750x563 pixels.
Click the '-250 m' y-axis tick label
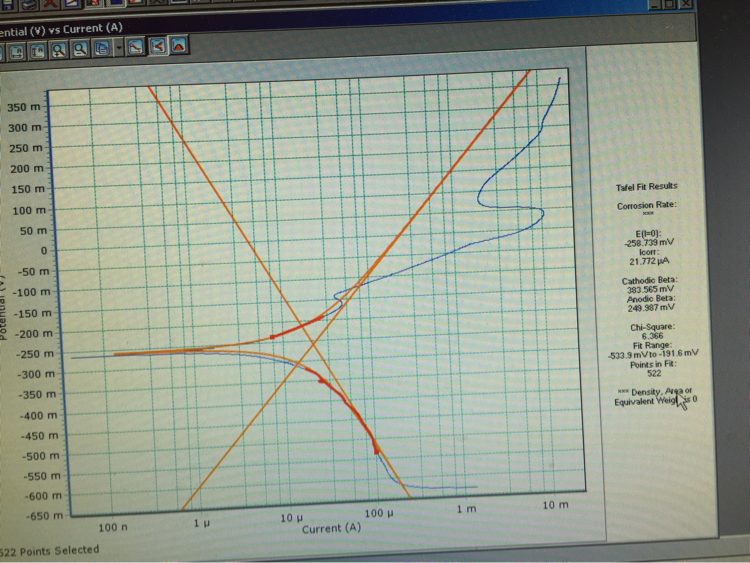point(35,354)
